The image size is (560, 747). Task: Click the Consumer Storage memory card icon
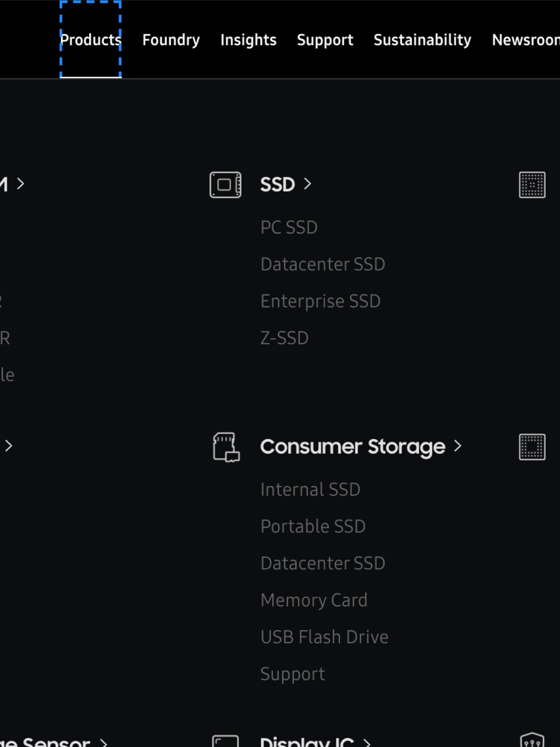226,447
